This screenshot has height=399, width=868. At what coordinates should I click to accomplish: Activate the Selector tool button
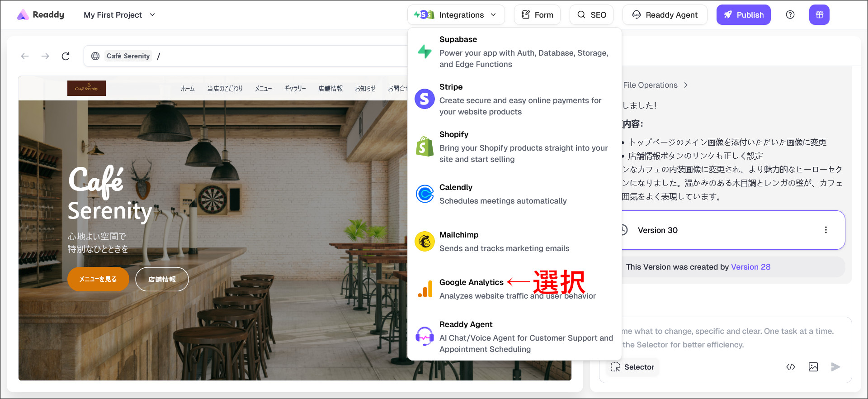pyautogui.click(x=632, y=367)
